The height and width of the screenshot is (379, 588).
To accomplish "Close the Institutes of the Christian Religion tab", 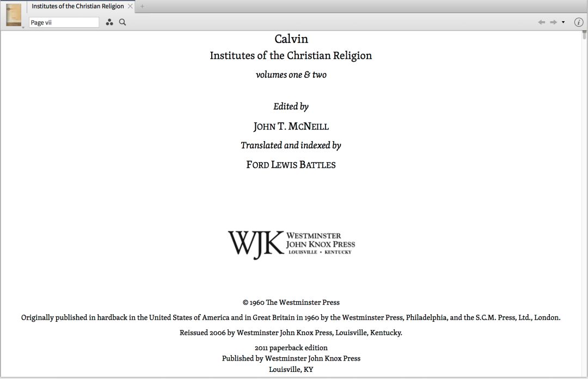I will point(130,7).
